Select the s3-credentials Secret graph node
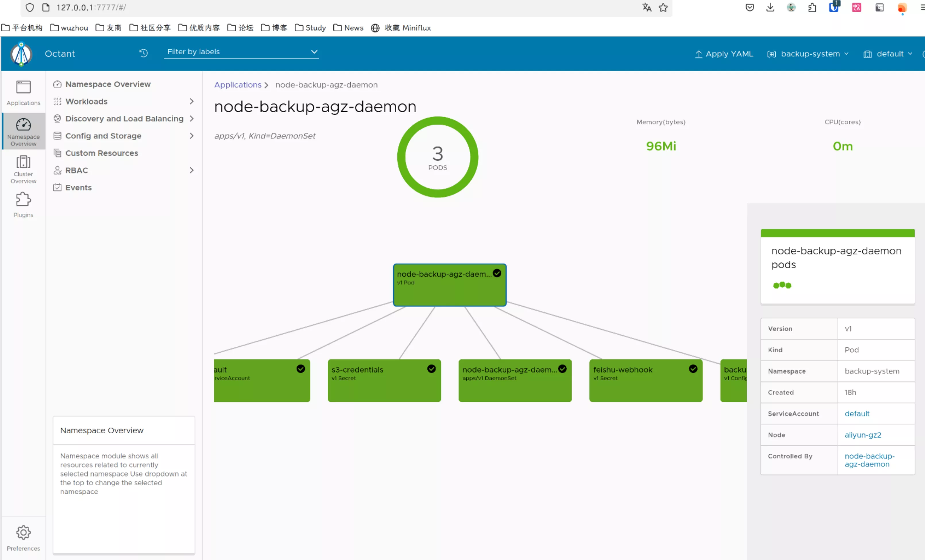Screen dimensions: 925x560 (384, 380)
